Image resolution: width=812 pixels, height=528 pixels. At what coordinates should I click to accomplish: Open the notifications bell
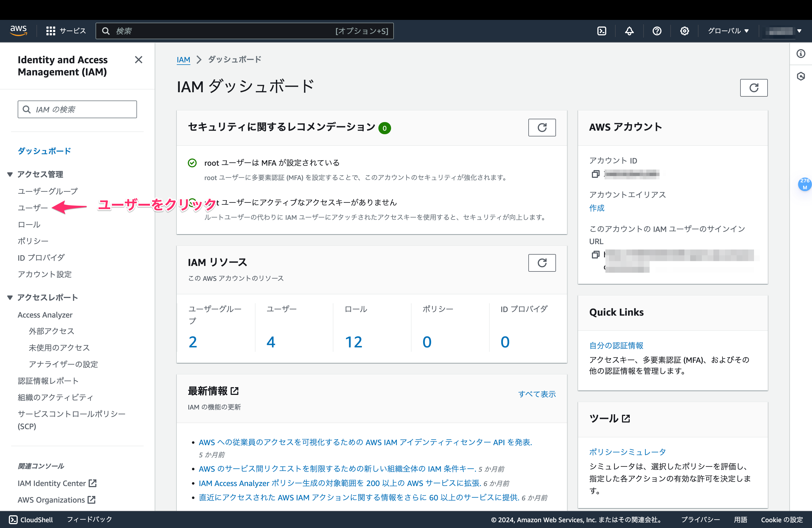pos(629,31)
